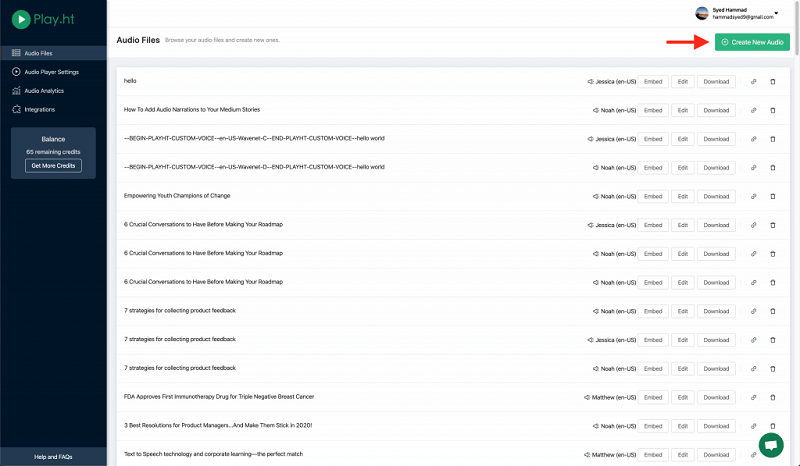Download the FDA Approves First Immunotherapy audio
This screenshot has height=466, width=800.
[716, 397]
